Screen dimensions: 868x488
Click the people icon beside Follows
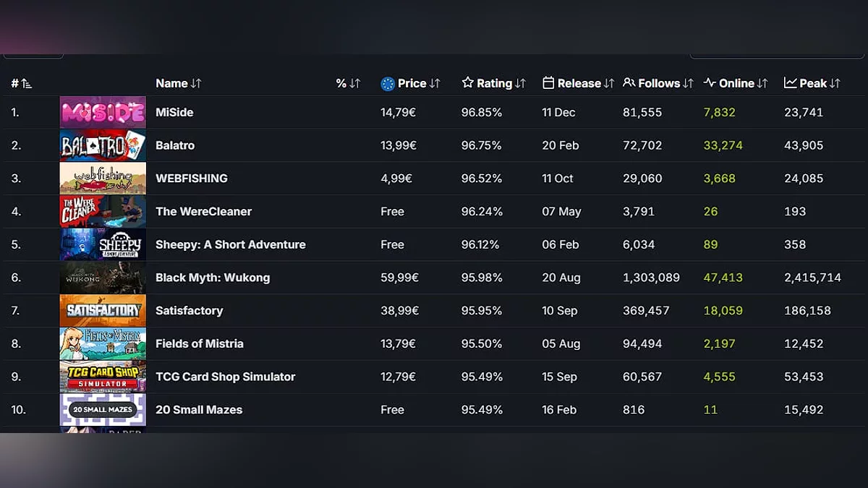click(629, 83)
